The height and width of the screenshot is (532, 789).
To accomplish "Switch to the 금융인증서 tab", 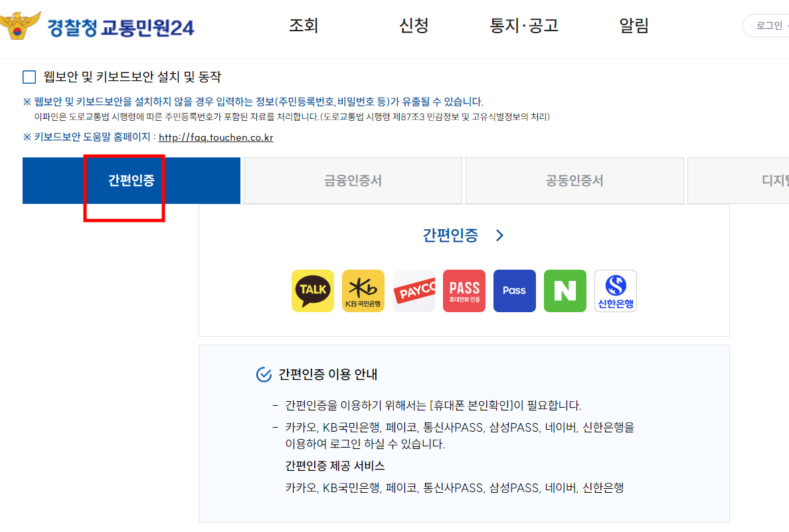I will tap(353, 180).
